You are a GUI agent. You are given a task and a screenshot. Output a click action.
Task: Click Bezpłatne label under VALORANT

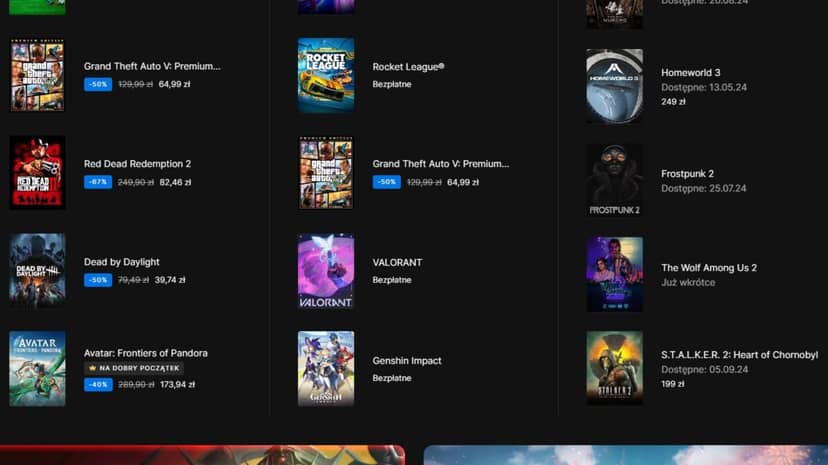click(x=392, y=280)
